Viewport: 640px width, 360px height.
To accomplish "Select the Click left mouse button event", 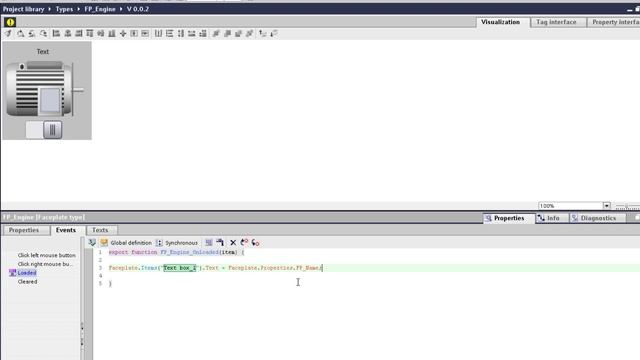I will point(47,255).
